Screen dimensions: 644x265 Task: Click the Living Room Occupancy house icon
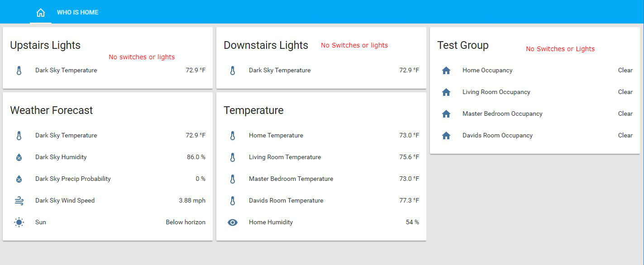click(446, 92)
